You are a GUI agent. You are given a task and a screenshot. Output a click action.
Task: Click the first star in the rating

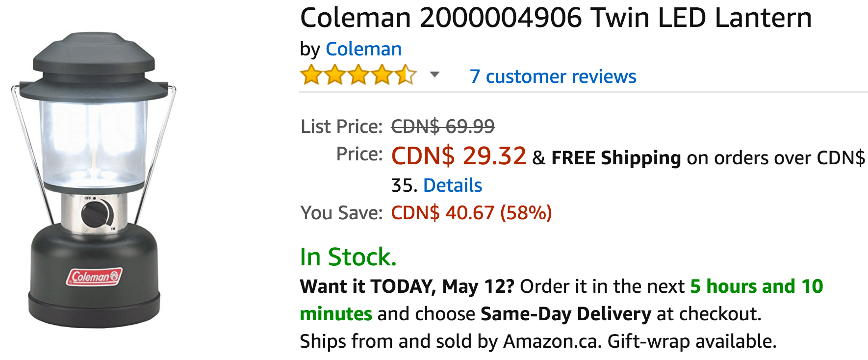point(311,75)
